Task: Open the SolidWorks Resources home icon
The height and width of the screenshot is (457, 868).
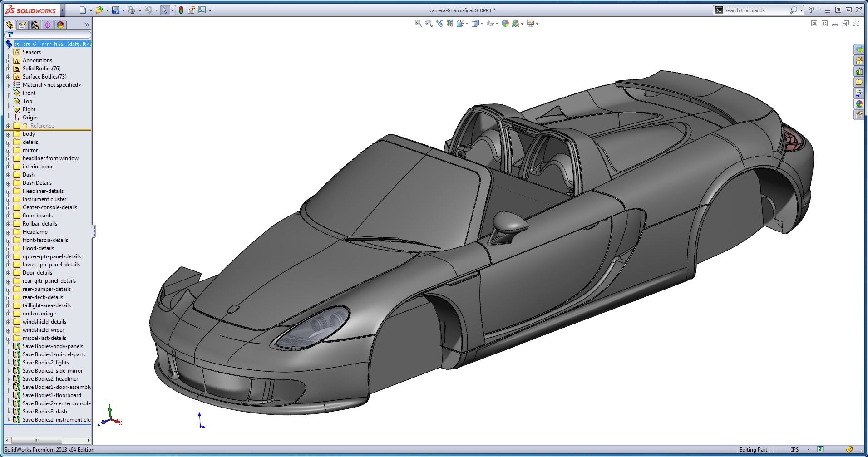Action: [859, 60]
